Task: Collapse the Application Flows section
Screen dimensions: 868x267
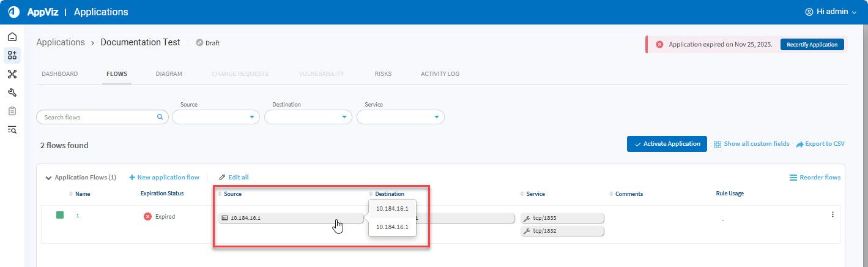Action: [x=48, y=178]
